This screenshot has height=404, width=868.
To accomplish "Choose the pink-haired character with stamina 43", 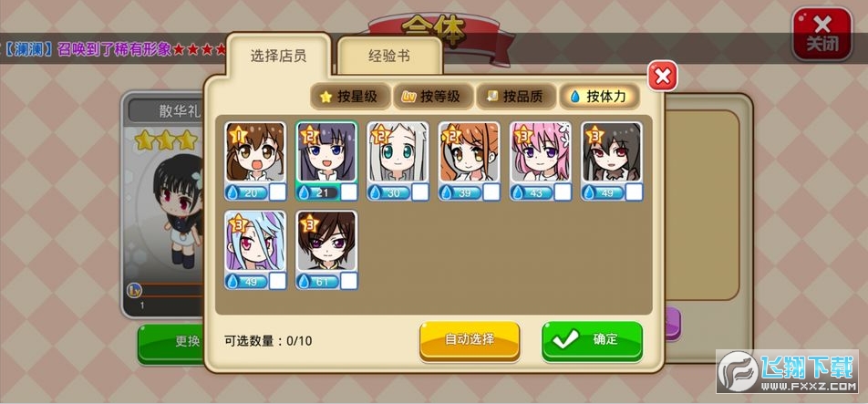I will pos(541,152).
